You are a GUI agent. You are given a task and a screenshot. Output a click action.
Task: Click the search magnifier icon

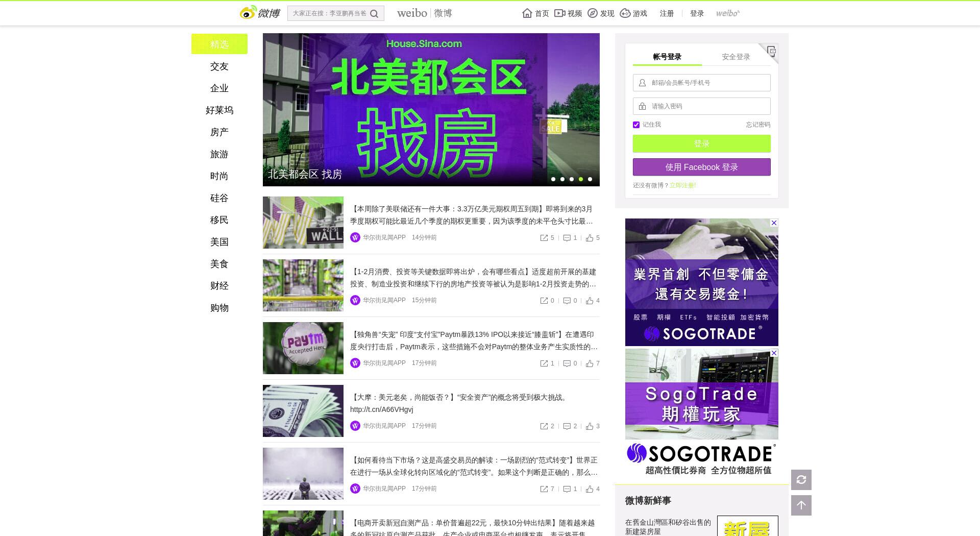tap(374, 14)
